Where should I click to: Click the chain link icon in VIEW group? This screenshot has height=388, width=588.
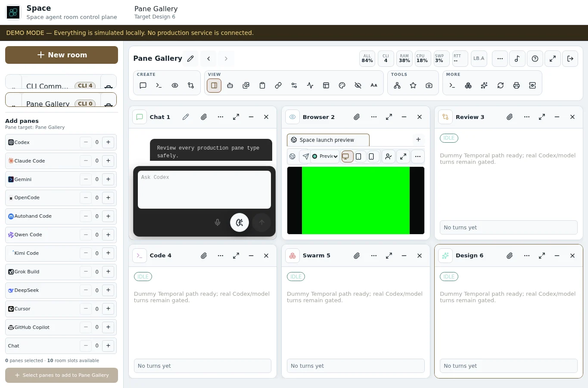click(x=278, y=85)
